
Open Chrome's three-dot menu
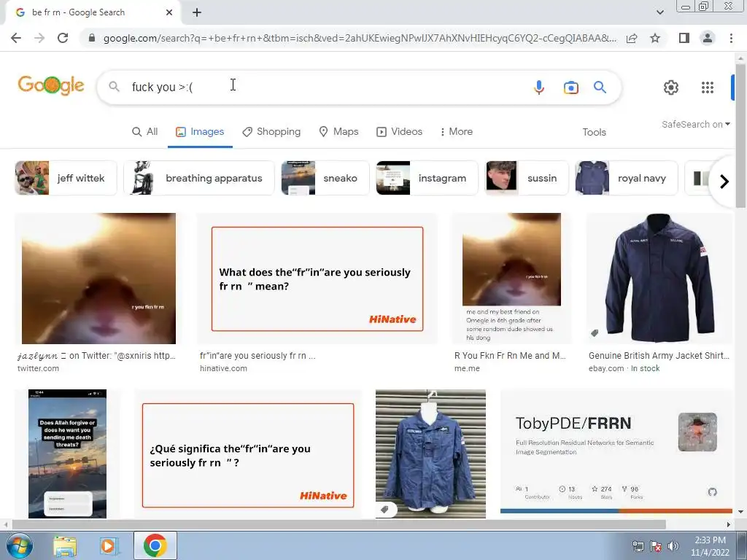coord(731,38)
